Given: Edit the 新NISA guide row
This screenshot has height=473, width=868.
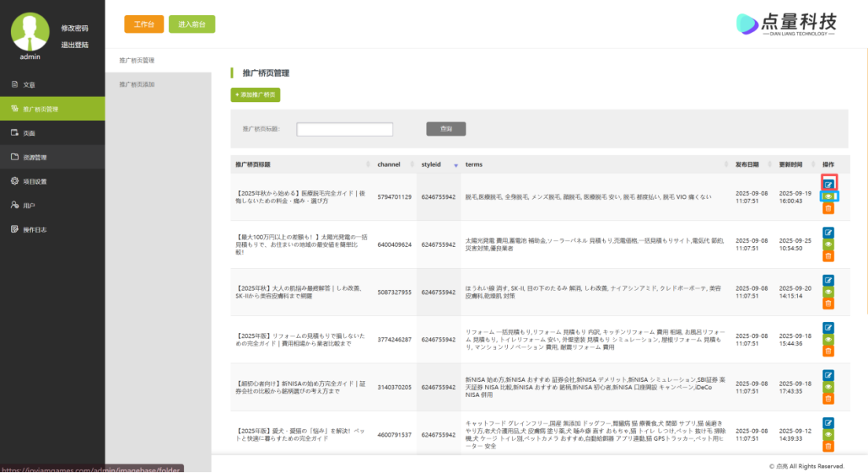Looking at the screenshot, I should 828,375.
